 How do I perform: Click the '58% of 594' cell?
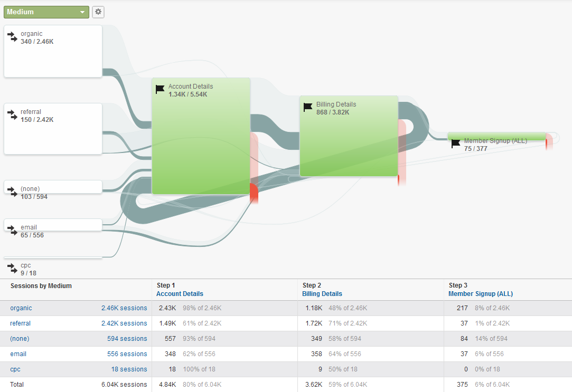345,339
